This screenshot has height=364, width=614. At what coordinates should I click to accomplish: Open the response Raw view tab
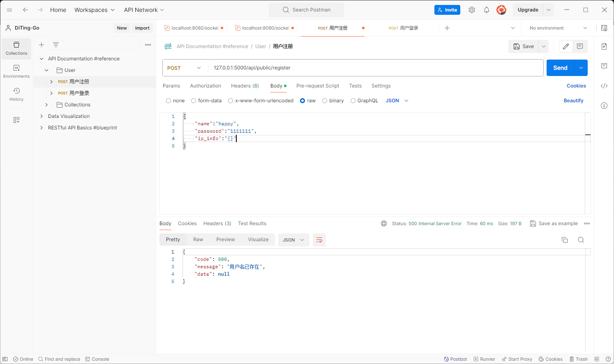pyautogui.click(x=198, y=240)
